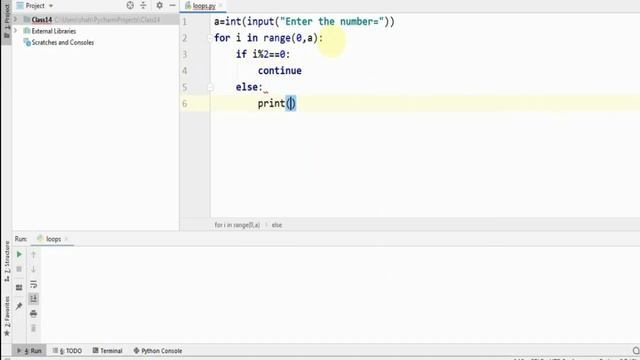
Task: Expand the External Libraries node
Action: [16, 31]
